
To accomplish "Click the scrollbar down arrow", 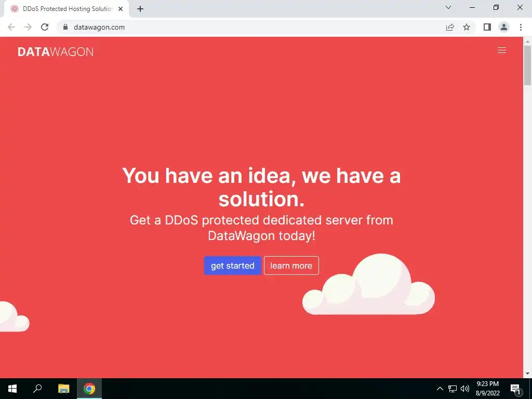I will [x=528, y=374].
